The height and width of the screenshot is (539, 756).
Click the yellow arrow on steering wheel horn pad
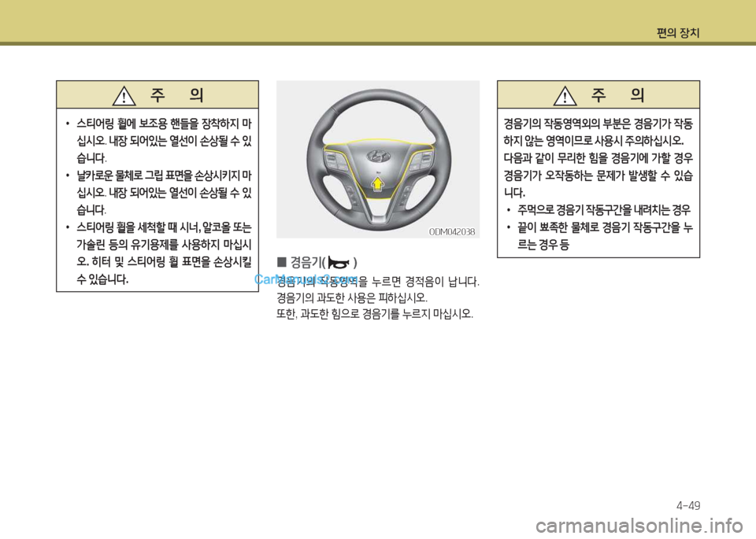[379, 183]
